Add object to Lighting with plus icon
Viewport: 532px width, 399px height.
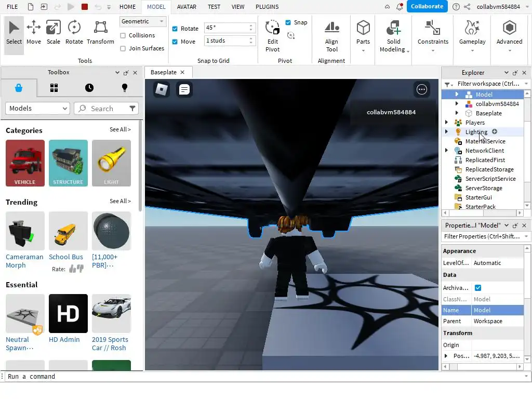tap(495, 131)
